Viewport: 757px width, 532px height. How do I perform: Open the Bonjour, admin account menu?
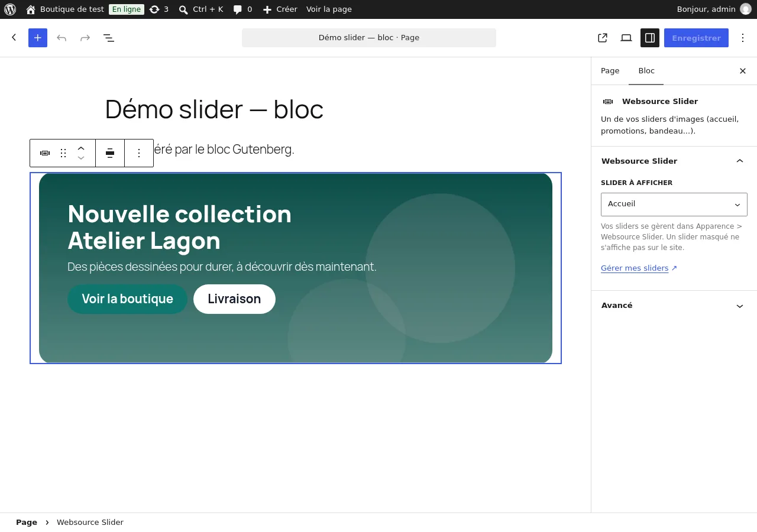pyautogui.click(x=714, y=9)
